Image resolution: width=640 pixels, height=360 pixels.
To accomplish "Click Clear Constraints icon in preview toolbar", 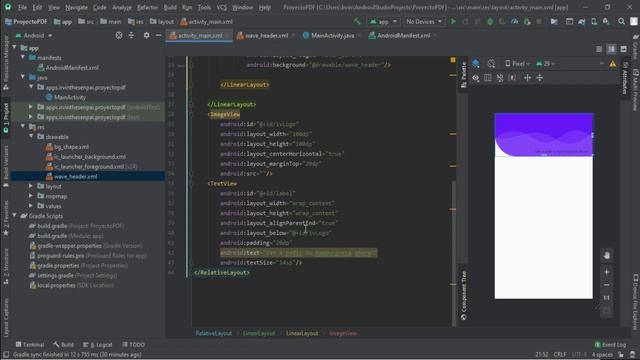I will [500, 78].
